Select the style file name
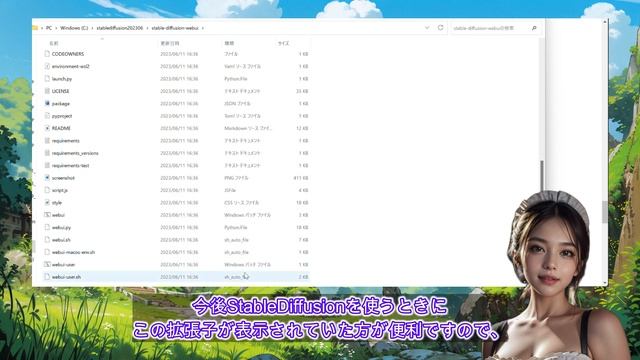The width and height of the screenshot is (640, 360). [x=57, y=202]
